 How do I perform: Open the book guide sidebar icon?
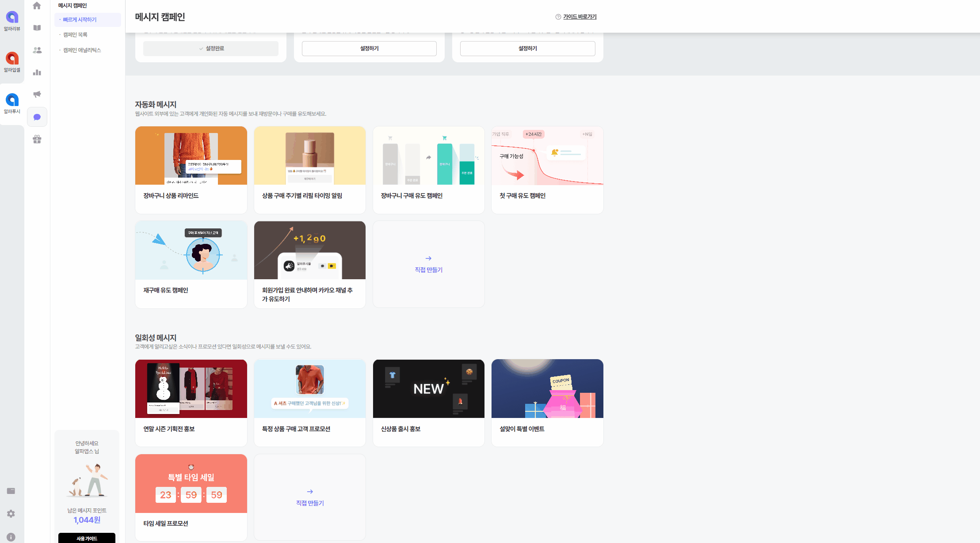point(37,28)
